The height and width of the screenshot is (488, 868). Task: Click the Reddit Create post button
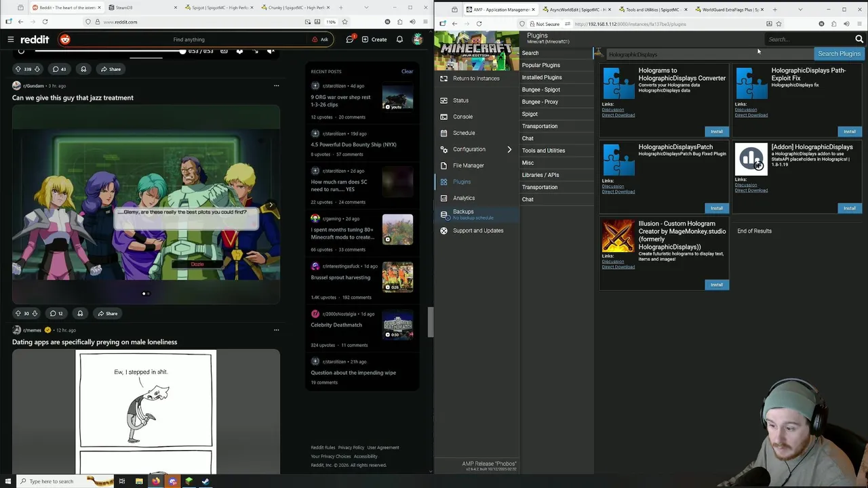[x=374, y=39]
